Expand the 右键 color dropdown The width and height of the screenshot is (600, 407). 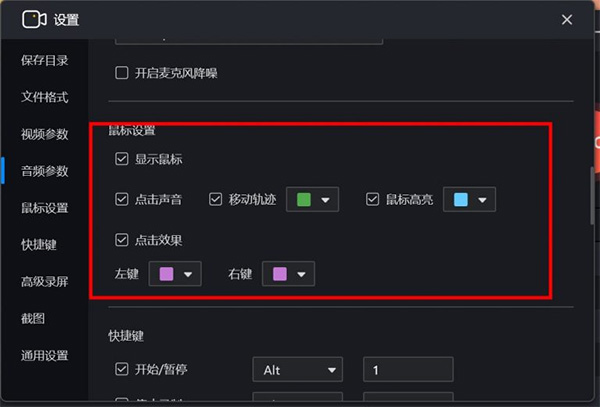coord(289,273)
